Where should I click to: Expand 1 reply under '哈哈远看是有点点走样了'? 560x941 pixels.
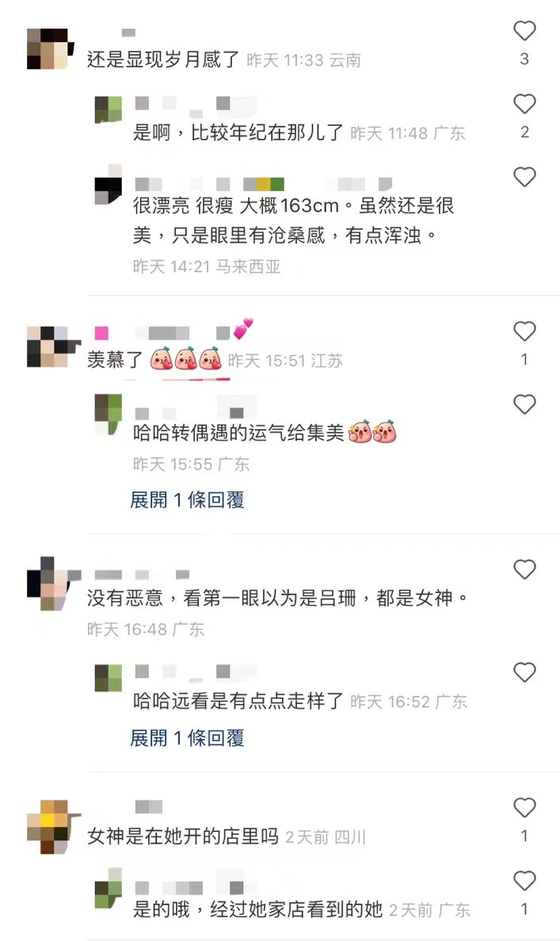pyautogui.click(x=187, y=738)
